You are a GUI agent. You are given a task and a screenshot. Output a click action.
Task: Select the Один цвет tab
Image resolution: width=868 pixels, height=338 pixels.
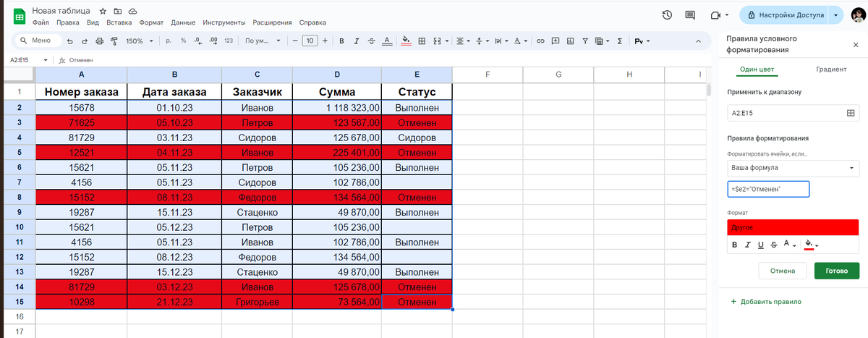(757, 69)
